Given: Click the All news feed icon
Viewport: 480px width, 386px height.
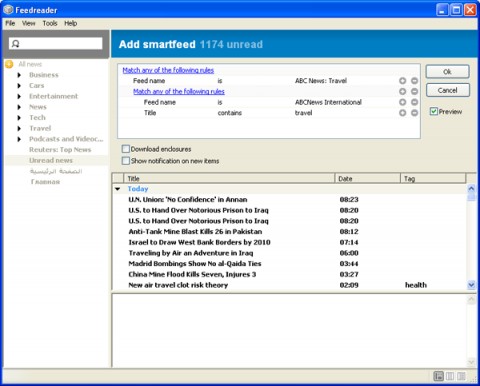Looking at the screenshot, I should [9, 64].
